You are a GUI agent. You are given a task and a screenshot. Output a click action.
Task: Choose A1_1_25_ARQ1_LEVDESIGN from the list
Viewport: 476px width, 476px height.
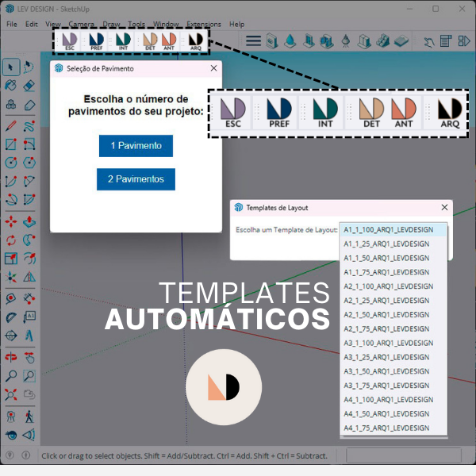click(393, 244)
